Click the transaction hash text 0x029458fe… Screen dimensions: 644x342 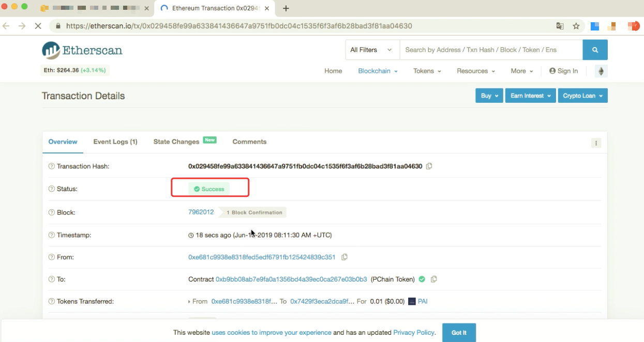(x=305, y=166)
